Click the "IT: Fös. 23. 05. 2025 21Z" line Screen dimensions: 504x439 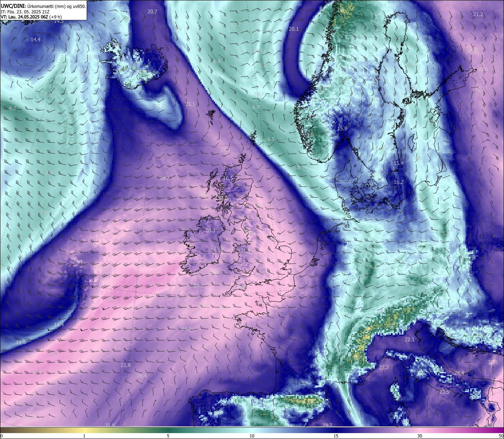coord(25,12)
